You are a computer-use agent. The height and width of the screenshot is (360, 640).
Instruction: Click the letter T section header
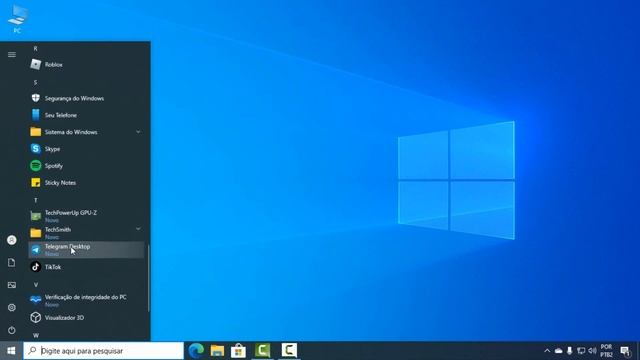(x=36, y=200)
